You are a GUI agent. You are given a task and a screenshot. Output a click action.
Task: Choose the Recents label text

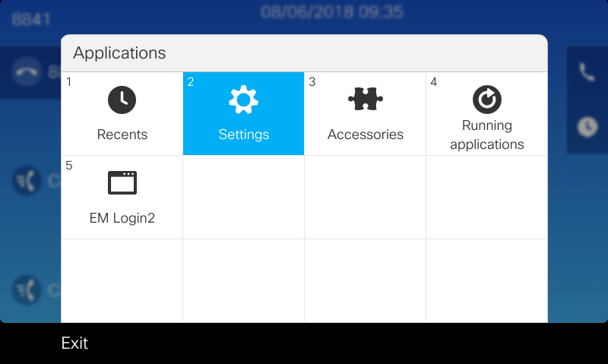[x=122, y=135]
